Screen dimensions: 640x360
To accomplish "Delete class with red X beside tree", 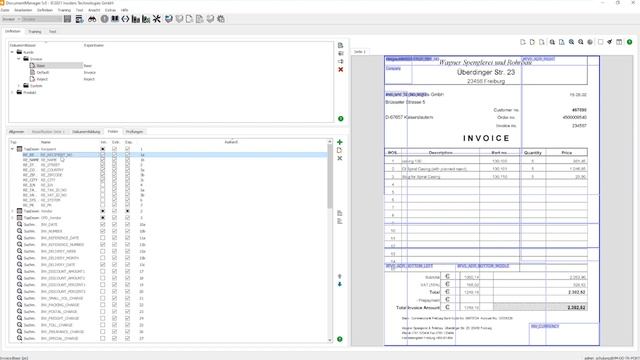I will point(341,70).
